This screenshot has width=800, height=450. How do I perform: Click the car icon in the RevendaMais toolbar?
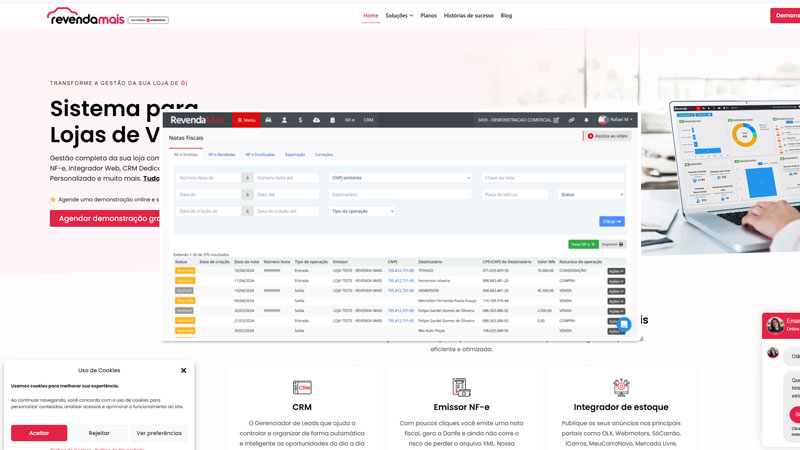click(x=268, y=120)
